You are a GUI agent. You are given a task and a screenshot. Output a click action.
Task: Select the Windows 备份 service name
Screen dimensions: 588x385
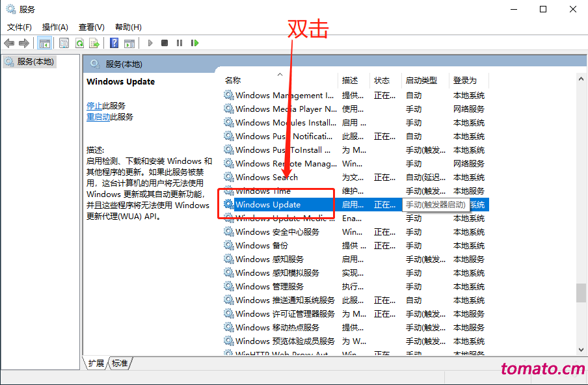click(261, 246)
